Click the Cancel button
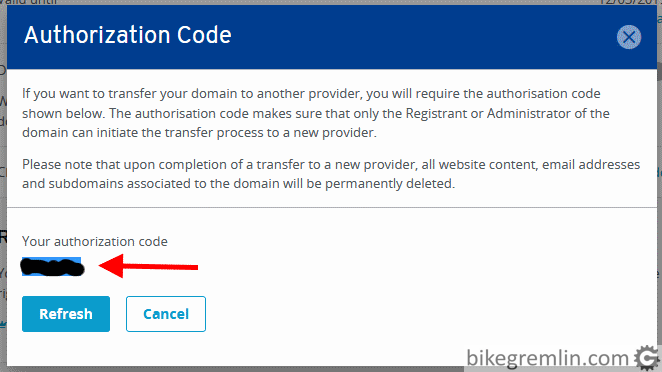 [166, 314]
